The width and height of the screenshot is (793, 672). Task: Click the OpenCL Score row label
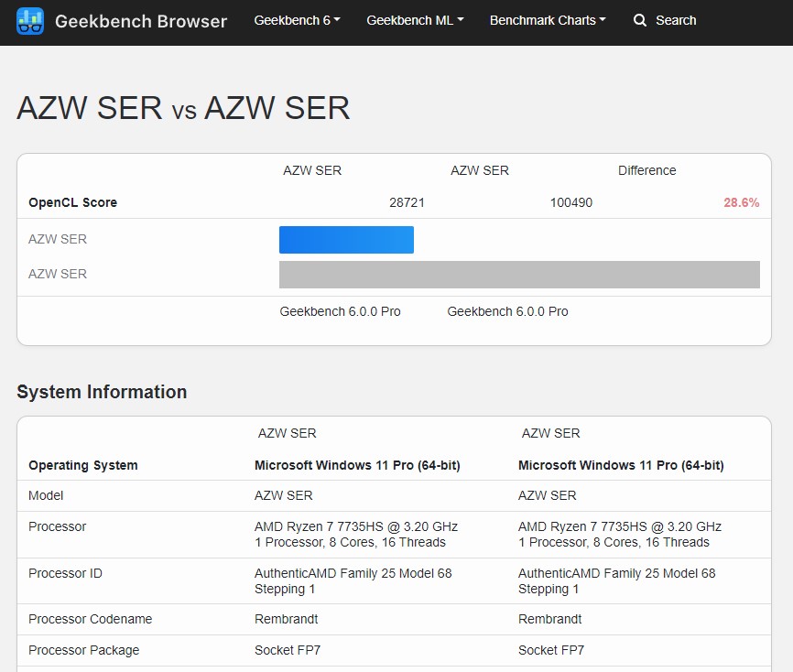point(72,202)
